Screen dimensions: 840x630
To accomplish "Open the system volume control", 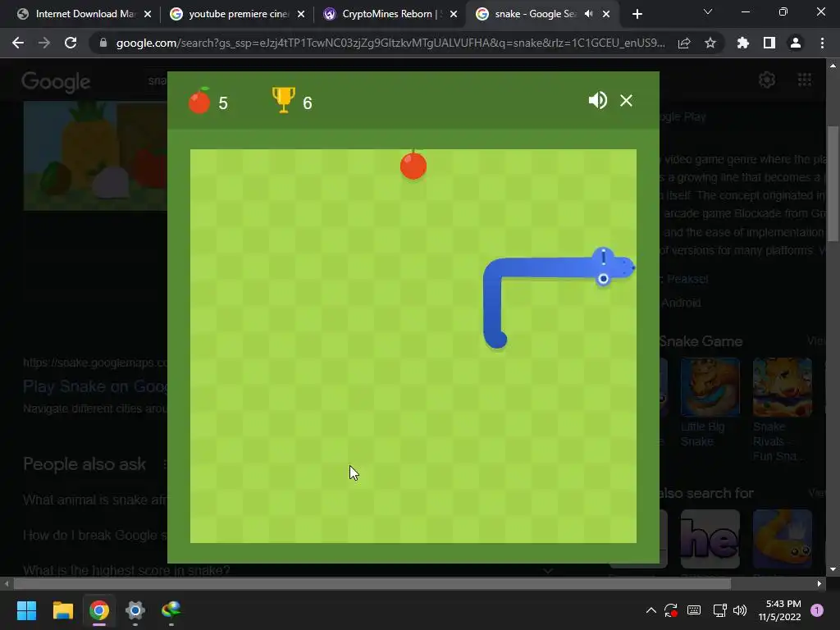I will pyautogui.click(x=740, y=610).
